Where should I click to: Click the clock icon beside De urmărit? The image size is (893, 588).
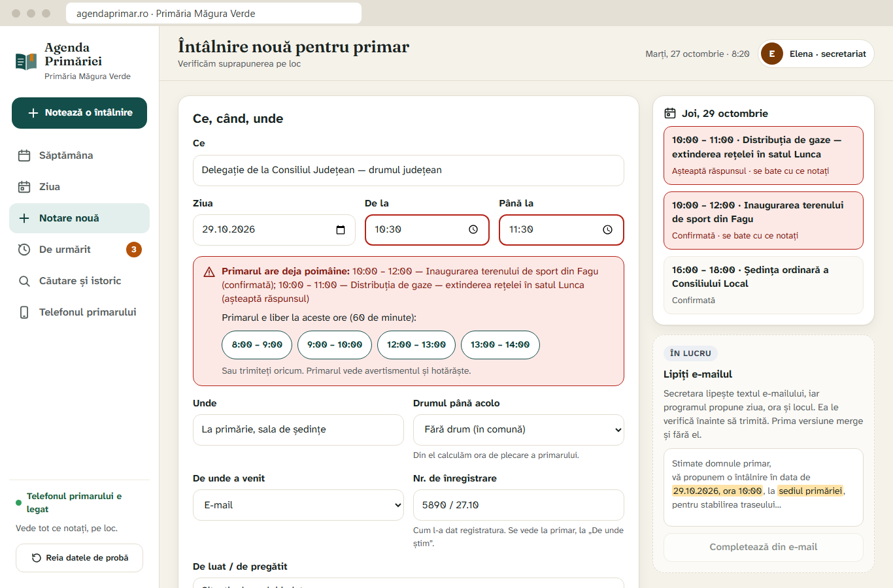[24, 250]
